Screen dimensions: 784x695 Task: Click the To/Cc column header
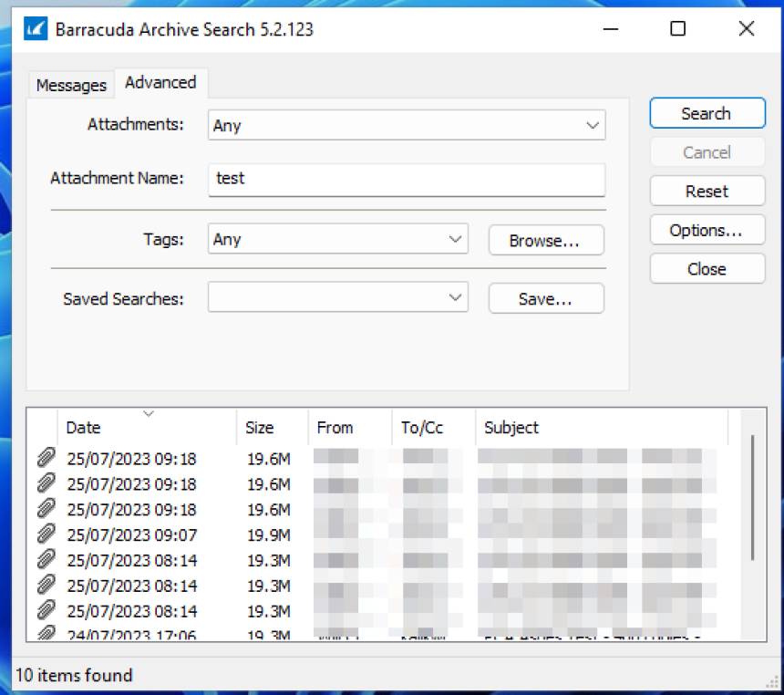[x=434, y=428]
